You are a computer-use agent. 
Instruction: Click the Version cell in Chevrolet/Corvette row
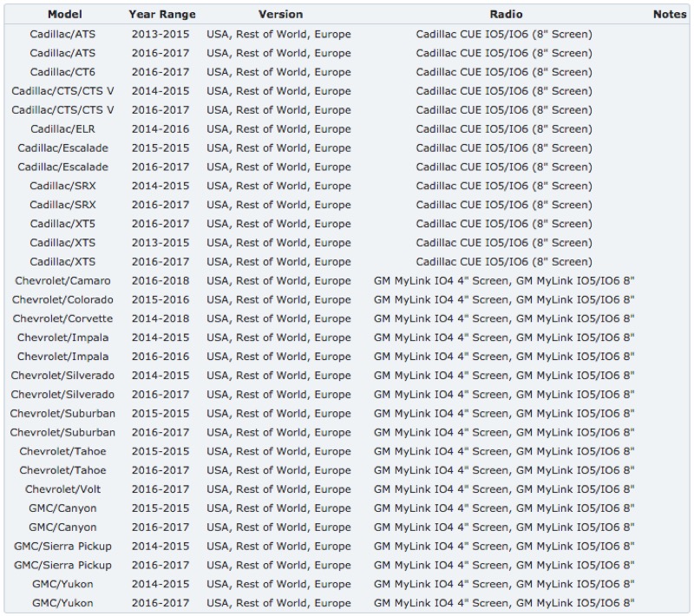278,319
